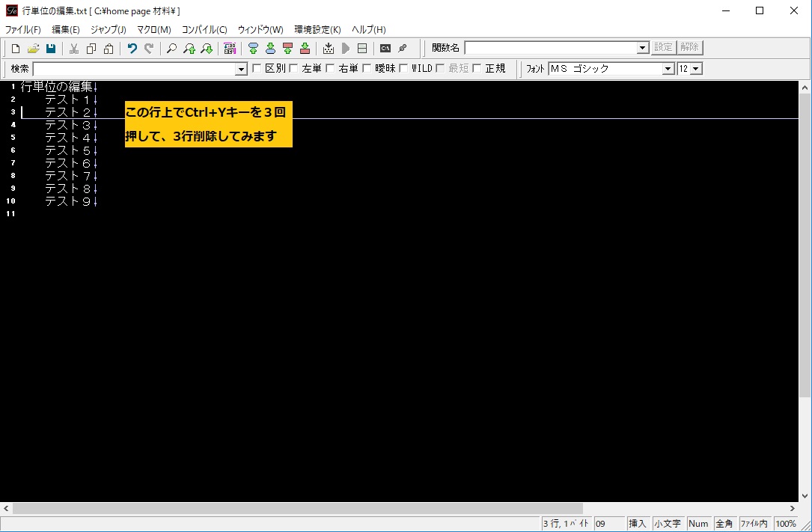Click the scissors Cut icon

[x=73, y=49]
